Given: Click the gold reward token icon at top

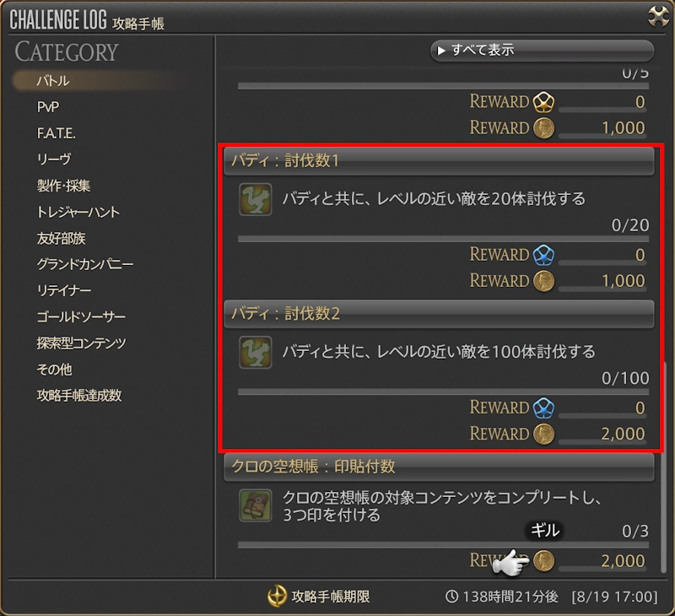Looking at the screenshot, I should click(x=543, y=102).
